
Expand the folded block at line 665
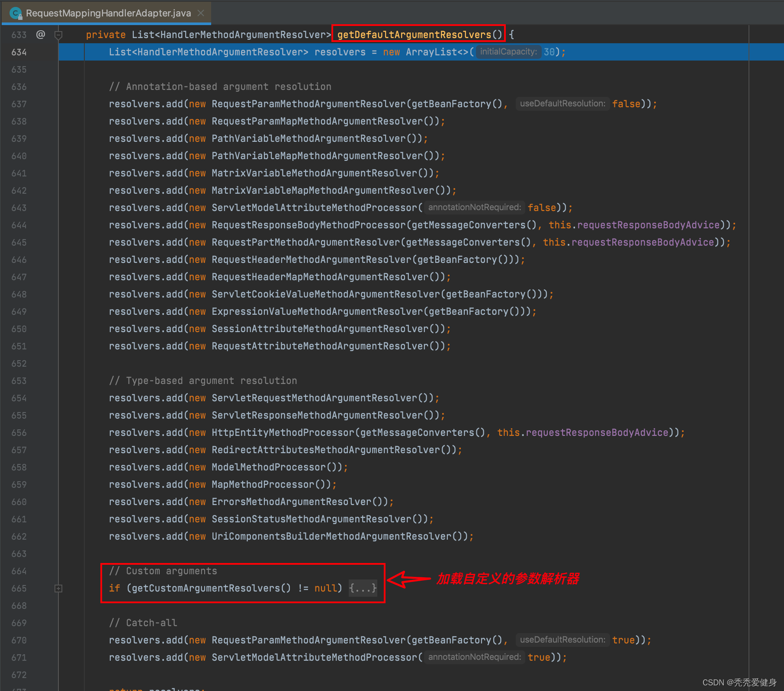[58, 588]
